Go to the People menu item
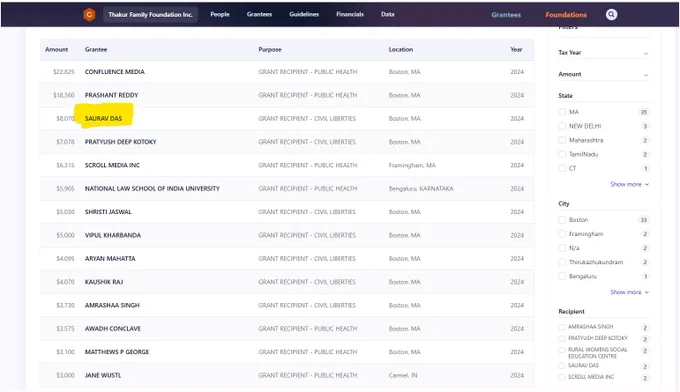The height and width of the screenshot is (392, 680). point(220,14)
